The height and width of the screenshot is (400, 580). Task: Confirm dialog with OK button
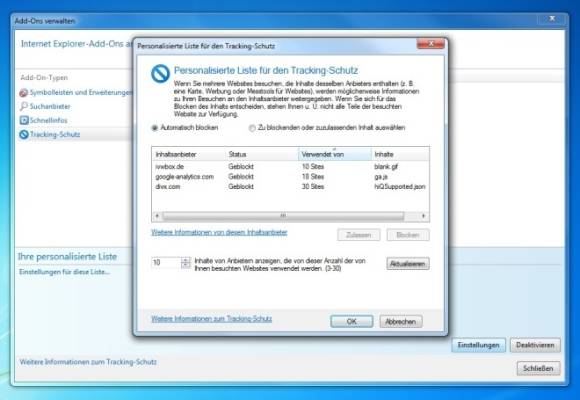(352, 322)
